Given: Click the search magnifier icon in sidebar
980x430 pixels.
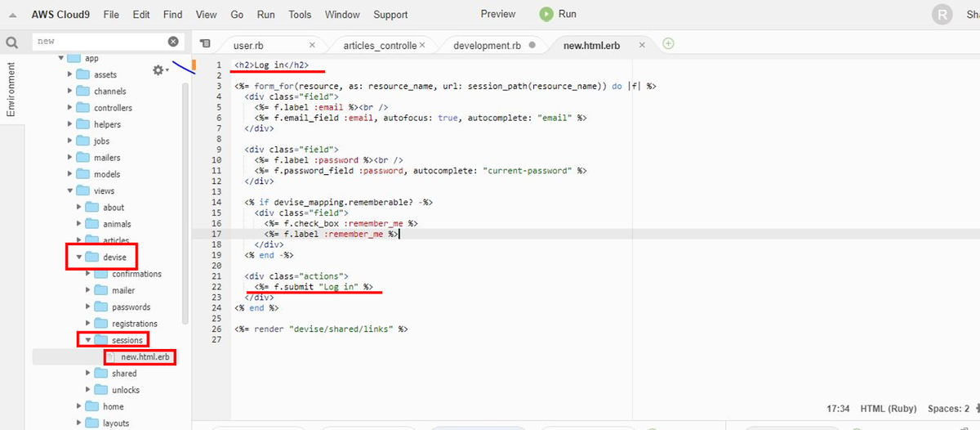Looking at the screenshot, I should 11,43.
